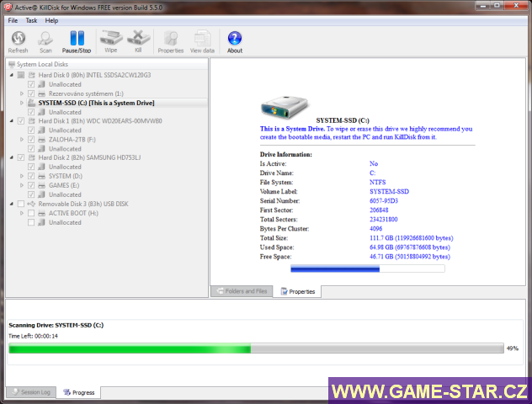Expand the GAMES (E:) node

[x=22, y=185]
